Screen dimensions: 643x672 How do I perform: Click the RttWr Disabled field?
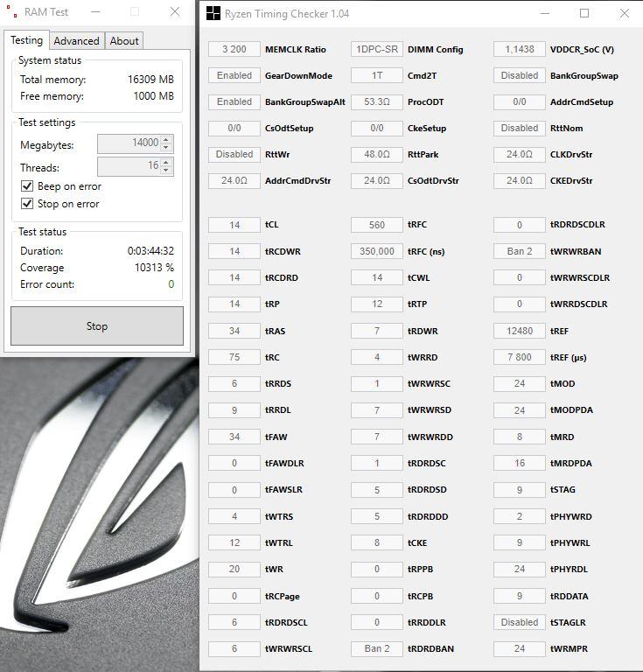tap(234, 154)
